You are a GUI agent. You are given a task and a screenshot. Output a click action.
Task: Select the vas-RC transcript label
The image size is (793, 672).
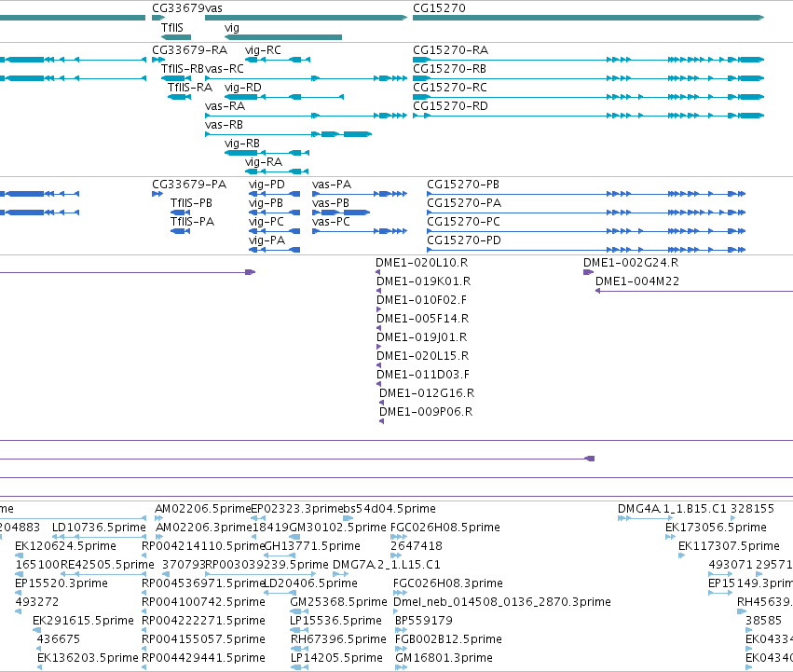(225, 69)
